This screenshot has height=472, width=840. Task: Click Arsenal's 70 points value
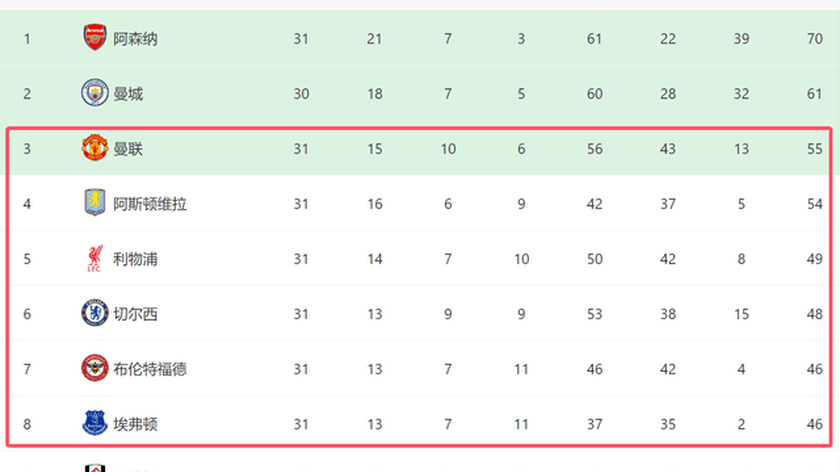pos(815,39)
